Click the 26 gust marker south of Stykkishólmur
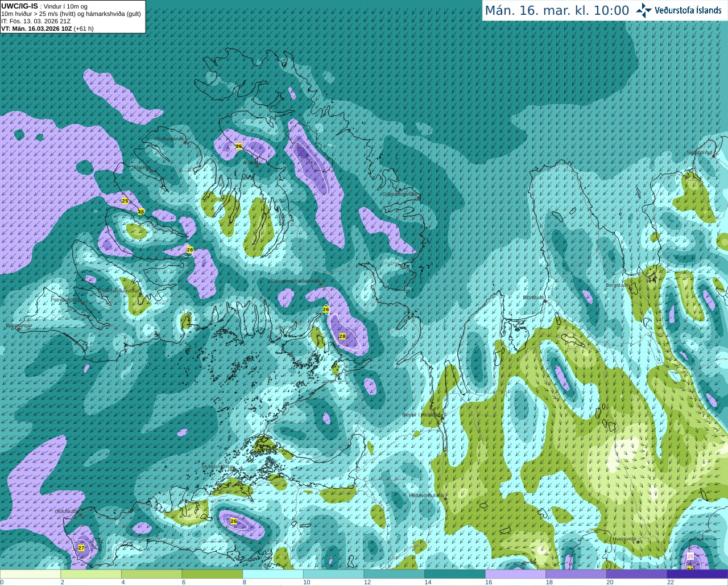Image resolution: width=728 pixels, height=586 pixels. (233, 521)
